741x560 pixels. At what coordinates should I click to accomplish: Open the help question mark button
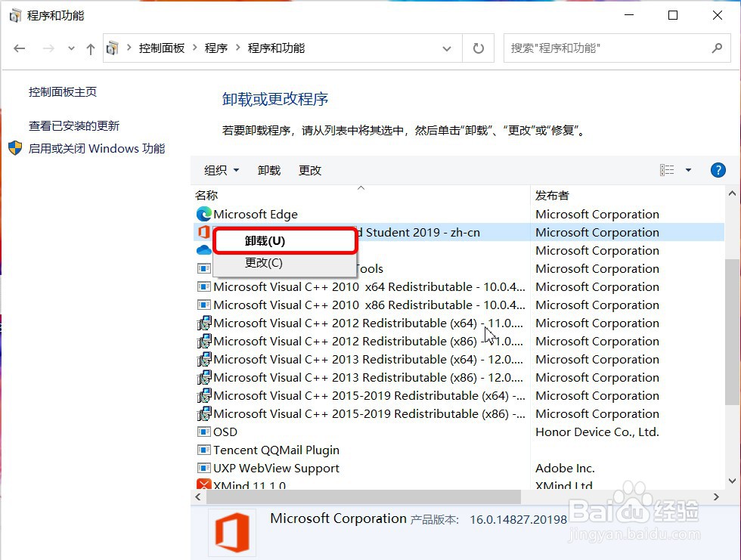tap(718, 170)
